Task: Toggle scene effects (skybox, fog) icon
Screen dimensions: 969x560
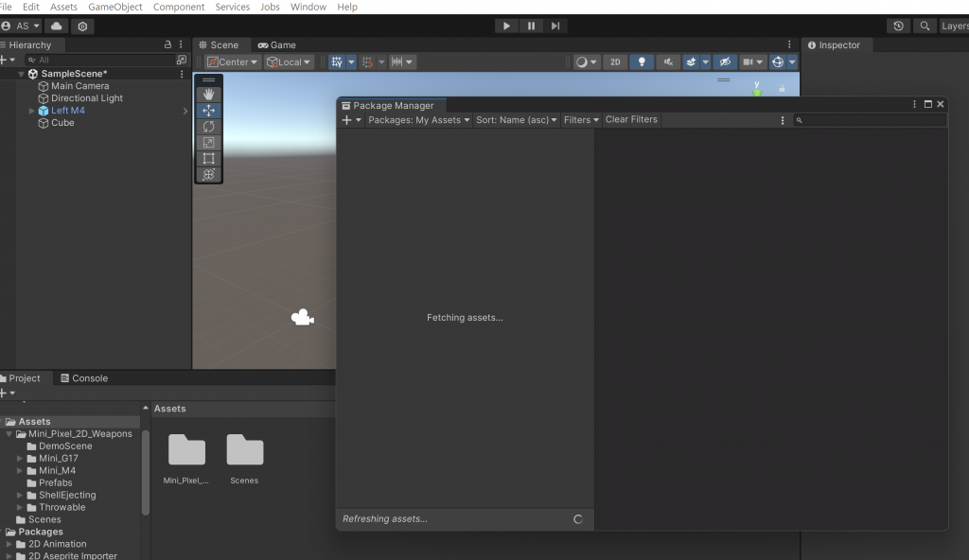Action: click(691, 61)
